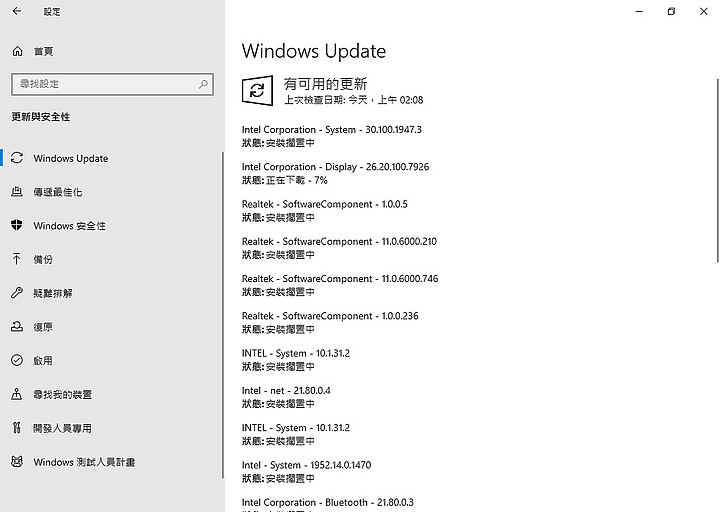This screenshot has height=512, width=720.
Task: Click the back arrow in title bar
Action: 17,11
